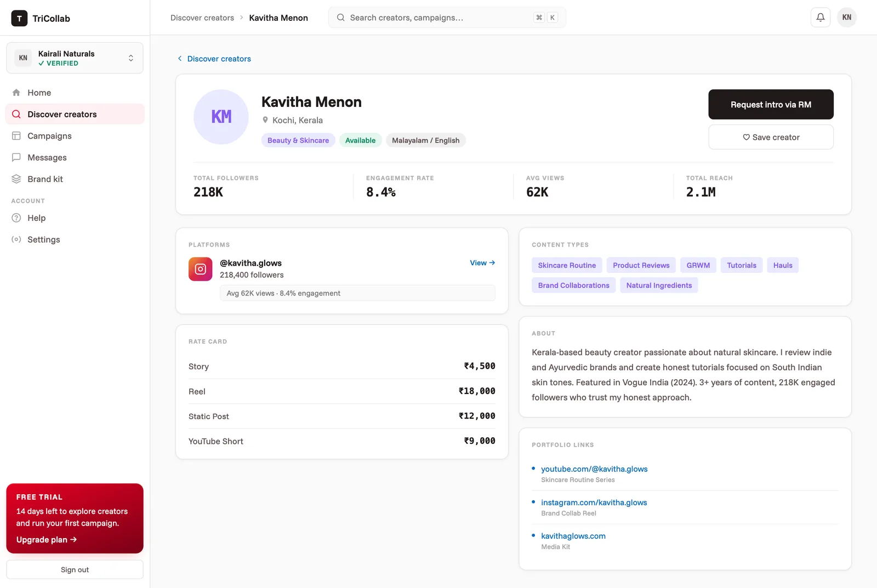The image size is (877, 588).
Task: Click the location pin beside Kochi, Kerala
Action: click(x=265, y=120)
